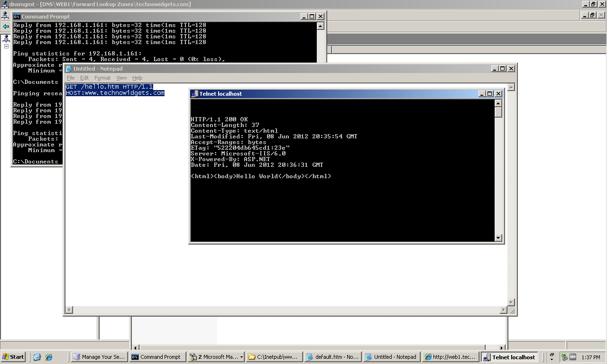This screenshot has height=364, width=607.
Task: Click the Command Prompt window system icon
Action: coord(17,17)
